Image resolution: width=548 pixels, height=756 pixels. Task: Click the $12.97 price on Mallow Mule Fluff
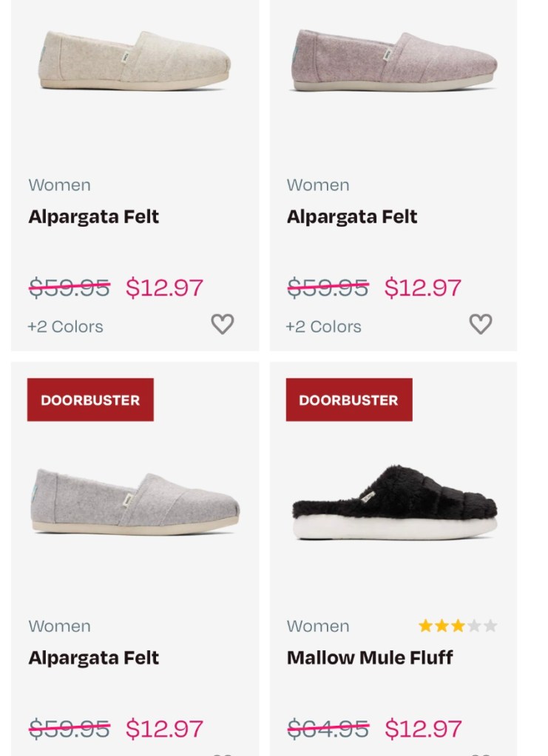point(423,729)
